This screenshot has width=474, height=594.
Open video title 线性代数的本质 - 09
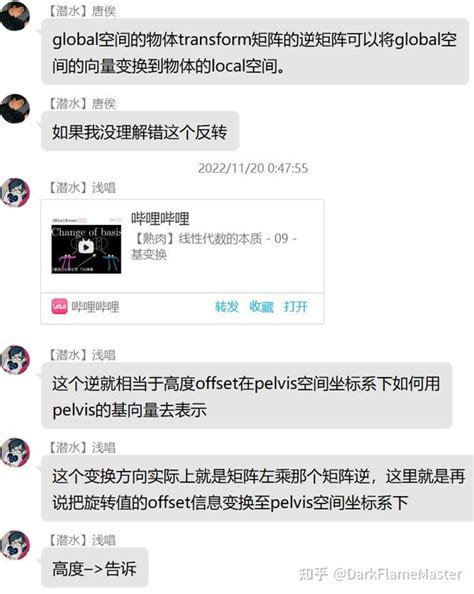pos(214,246)
